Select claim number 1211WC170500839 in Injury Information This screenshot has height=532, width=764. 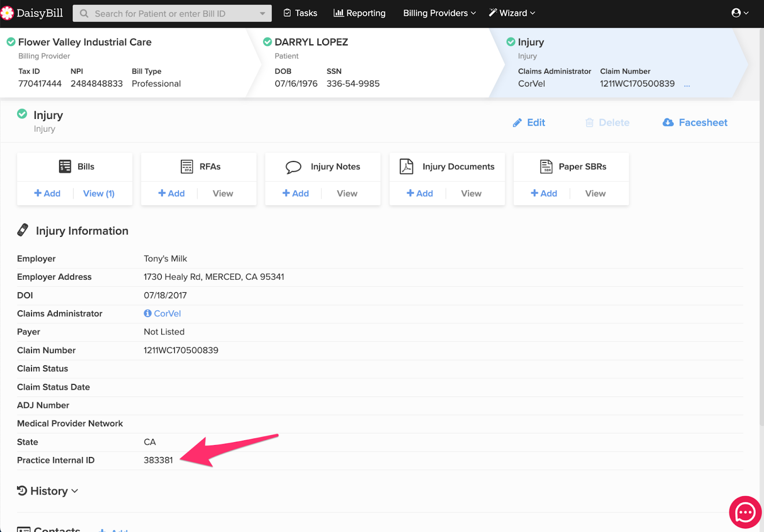[x=181, y=351]
